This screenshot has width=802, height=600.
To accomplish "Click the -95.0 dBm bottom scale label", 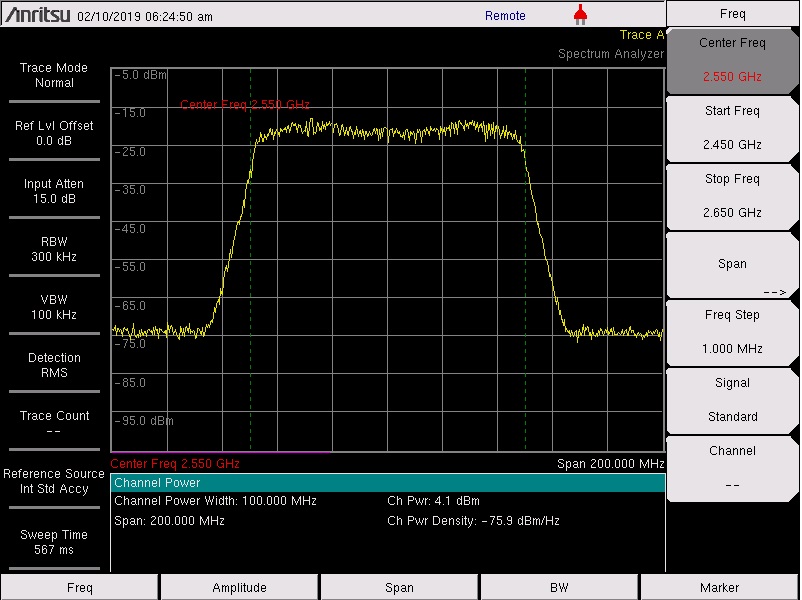I will click(143, 421).
